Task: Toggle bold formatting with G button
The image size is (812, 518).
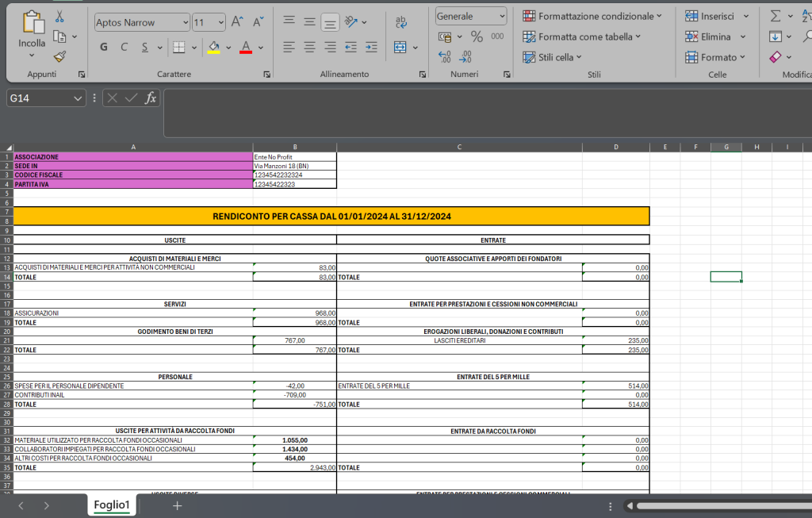Action: (104, 48)
